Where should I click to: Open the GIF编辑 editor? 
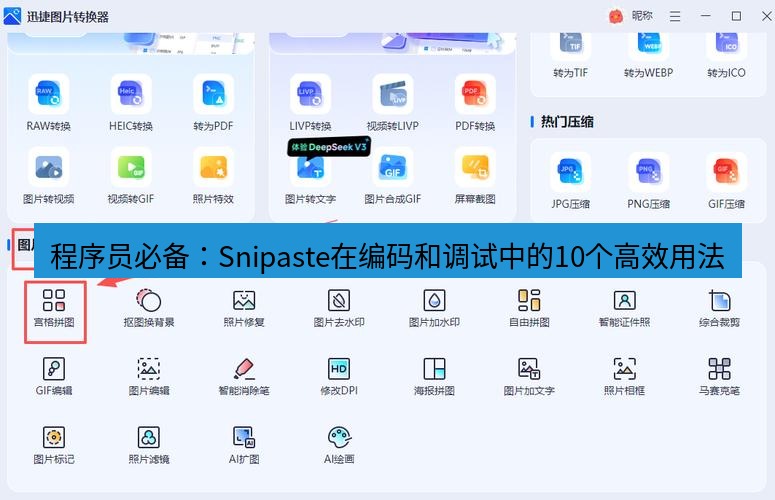[54, 377]
